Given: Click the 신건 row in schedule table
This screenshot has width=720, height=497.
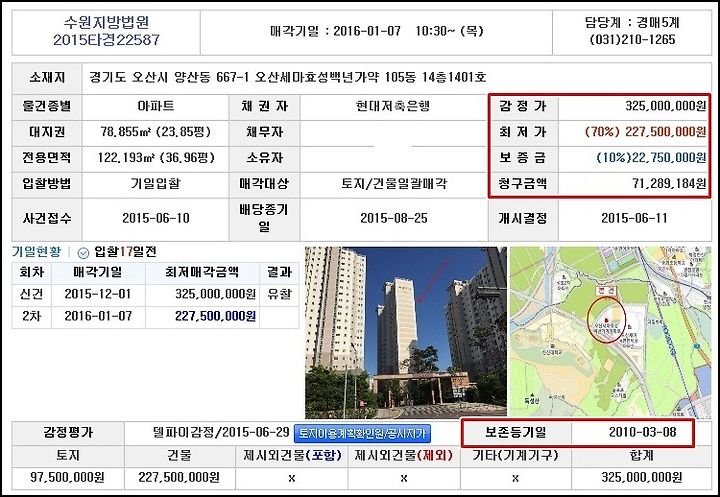Looking at the screenshot, I should coord(155,294).
